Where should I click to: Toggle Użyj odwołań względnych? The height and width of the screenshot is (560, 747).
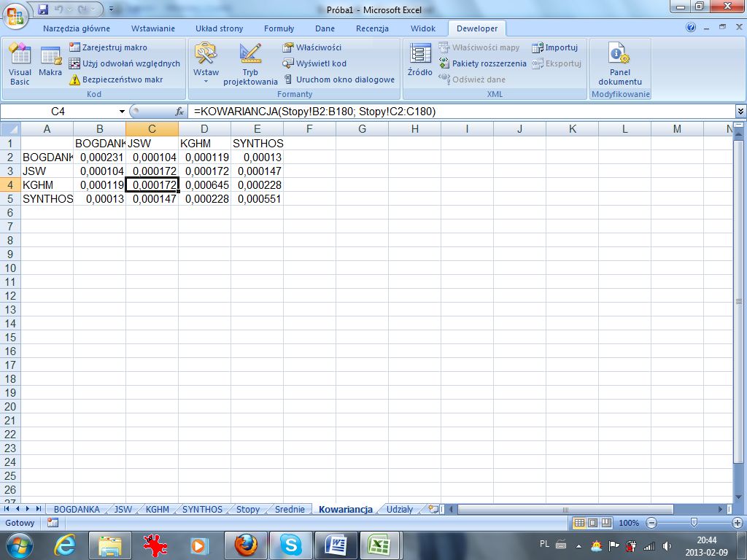click(x=125, y=63)
